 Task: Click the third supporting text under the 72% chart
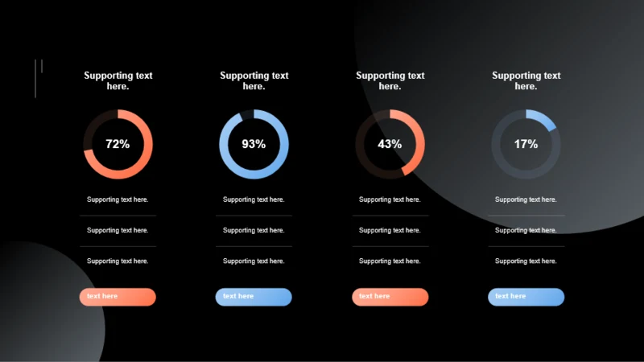pyautogui.click(x=118, y=261)
